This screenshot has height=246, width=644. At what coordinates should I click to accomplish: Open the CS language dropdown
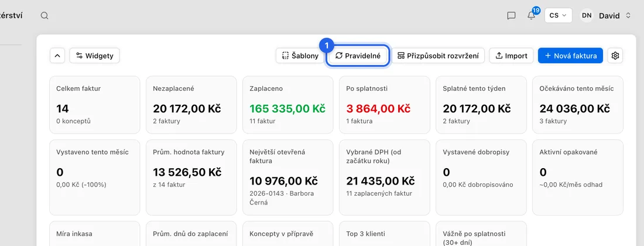point(558,16)
